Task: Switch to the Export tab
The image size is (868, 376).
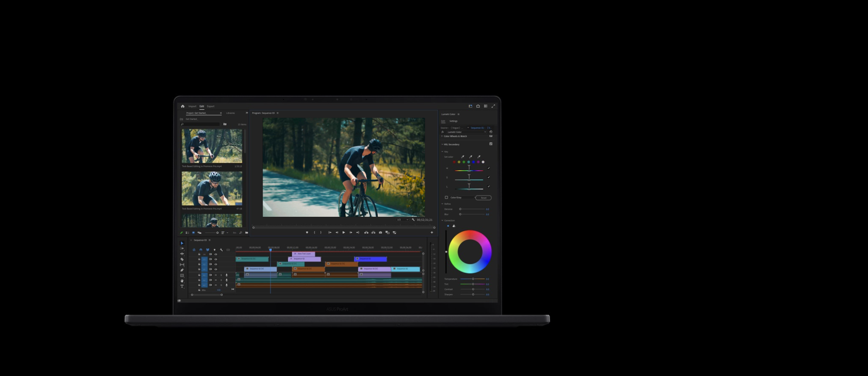Action: pyautogui.click(x=210, y=106)
